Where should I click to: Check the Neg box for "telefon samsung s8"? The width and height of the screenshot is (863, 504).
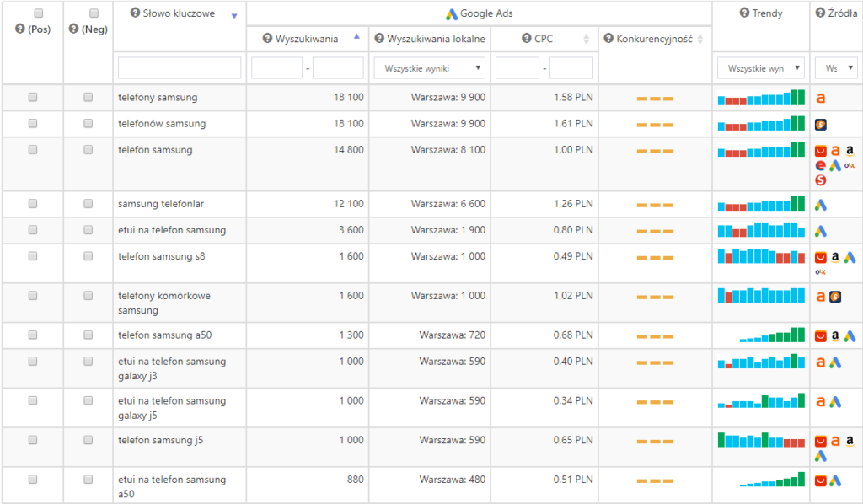[x=88, y=256]
